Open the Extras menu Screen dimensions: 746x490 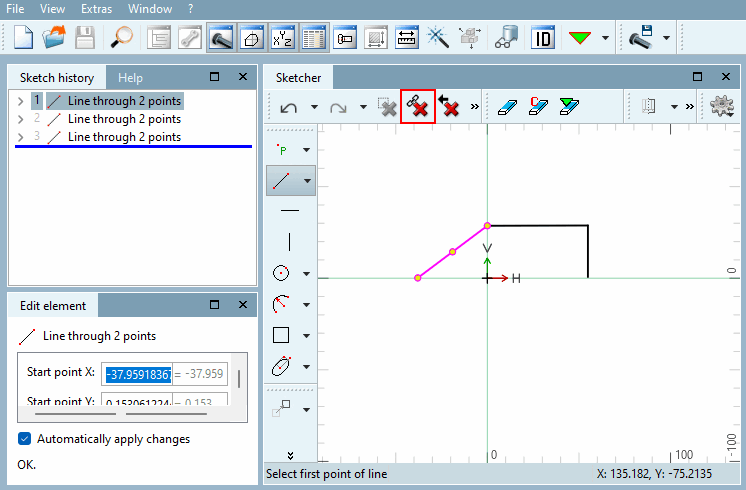[97, 9]
